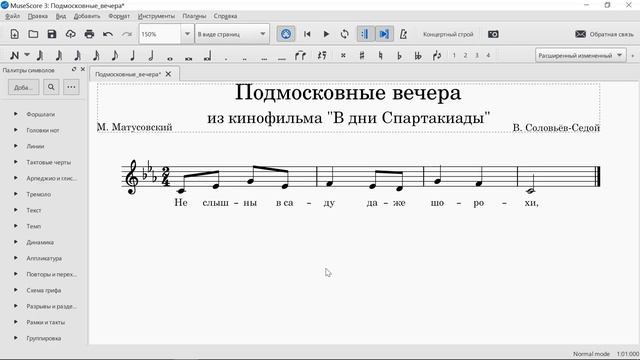Select voice 1
The height and width of the screenshot is (360, 640).
tap(454, 56)
